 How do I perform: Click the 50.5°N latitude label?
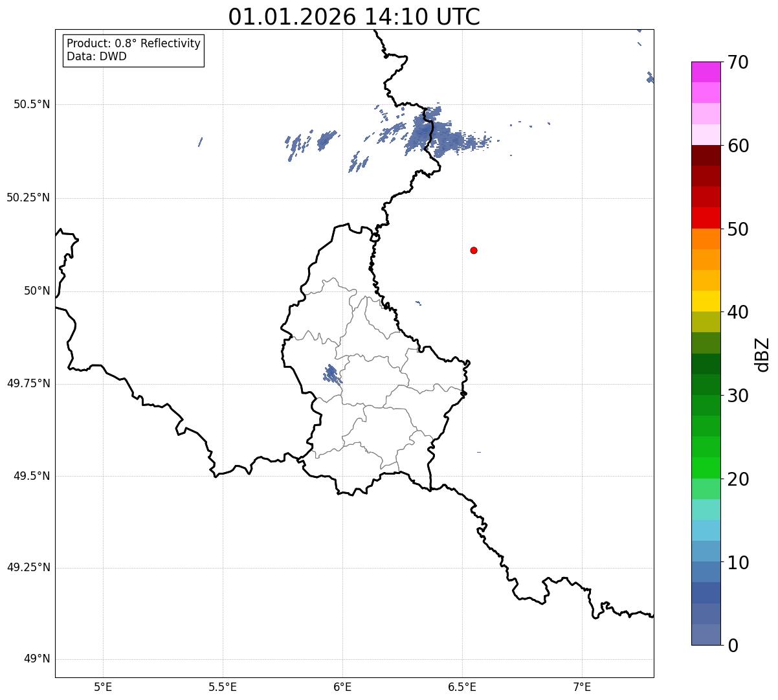click(32, 104)
